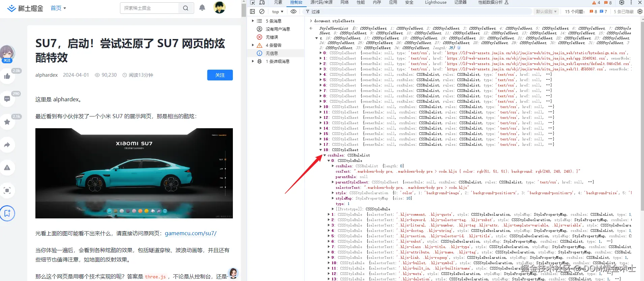Activate DevTools inspect element picker
Image resolution: width=644 pixels, height=281 pixels.
pyautogui.click(x=252, y=2)
